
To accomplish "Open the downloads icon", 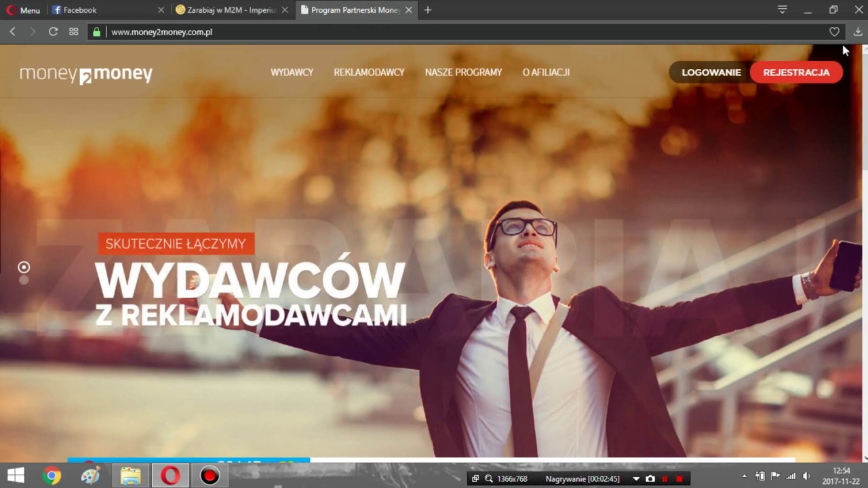I will (x=858, y=32).
